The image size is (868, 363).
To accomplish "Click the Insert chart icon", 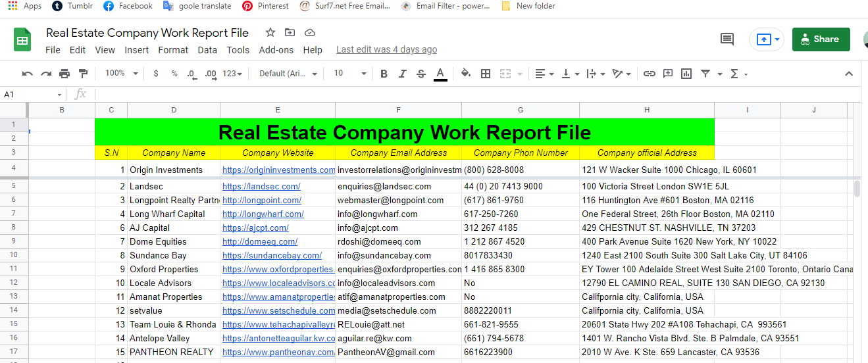I will [x=686, y=74].
